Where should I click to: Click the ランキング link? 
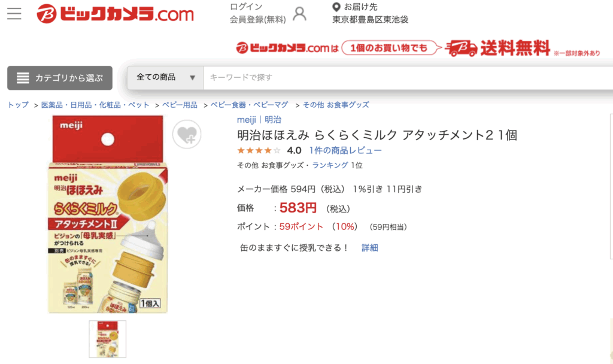click(330, 165)
